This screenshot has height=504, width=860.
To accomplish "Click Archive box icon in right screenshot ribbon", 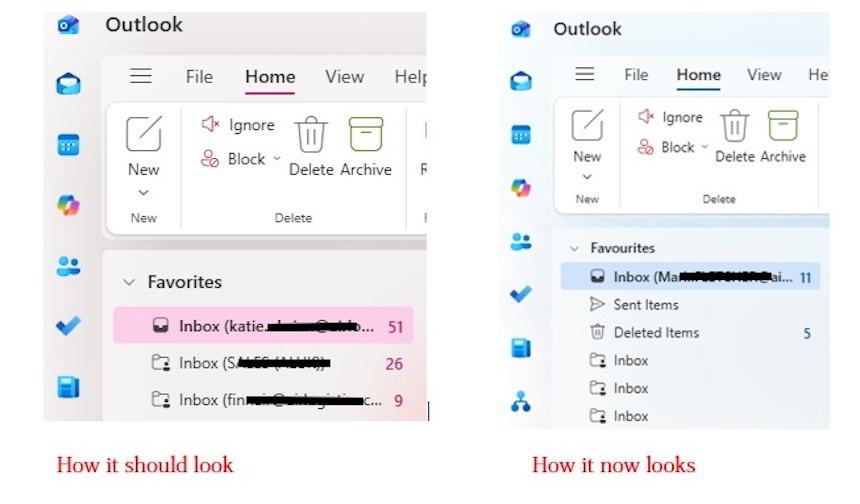I will tap(782, 127).
